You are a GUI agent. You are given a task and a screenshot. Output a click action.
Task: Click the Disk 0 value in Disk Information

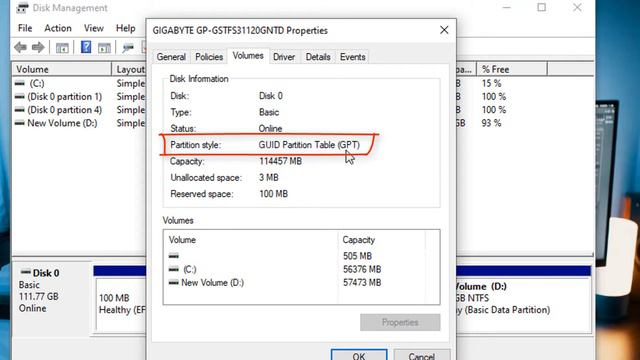pos(271,96)
